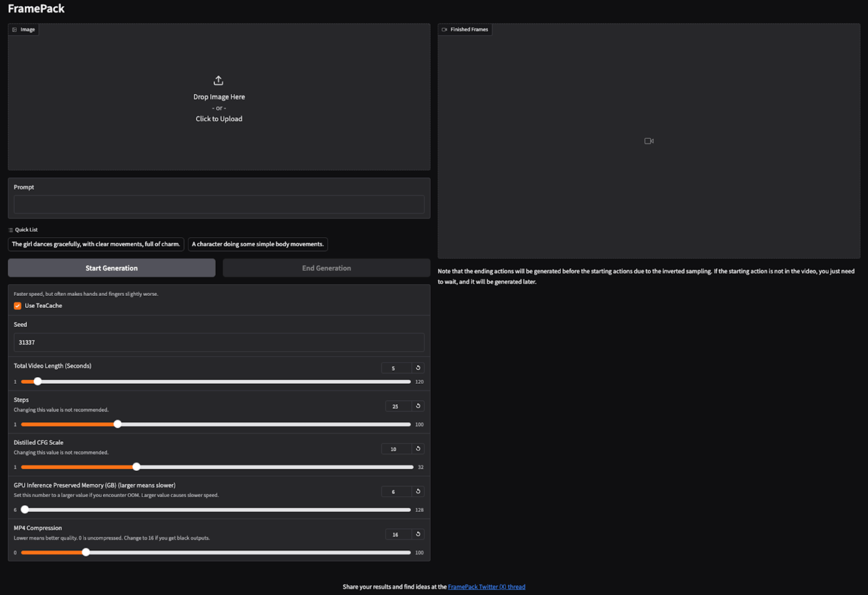Click the 'Finished Frames' label
The image size is (868, 595).
tap(469, 30)
